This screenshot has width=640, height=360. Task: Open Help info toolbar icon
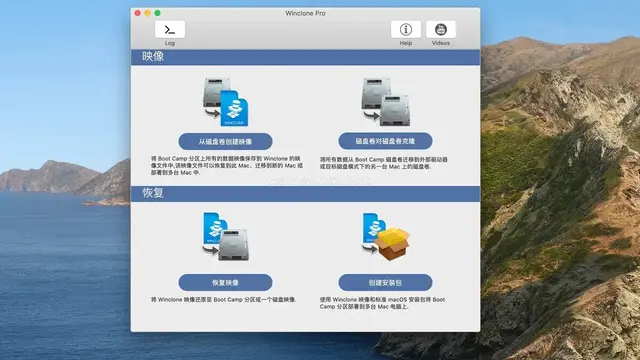pyautogui.click(x=406, y=29)
